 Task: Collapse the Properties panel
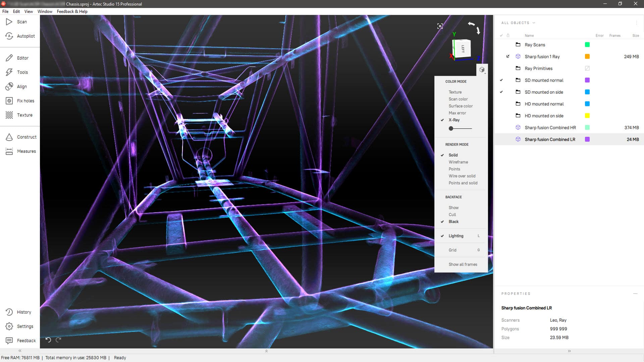tap(635, 293)
